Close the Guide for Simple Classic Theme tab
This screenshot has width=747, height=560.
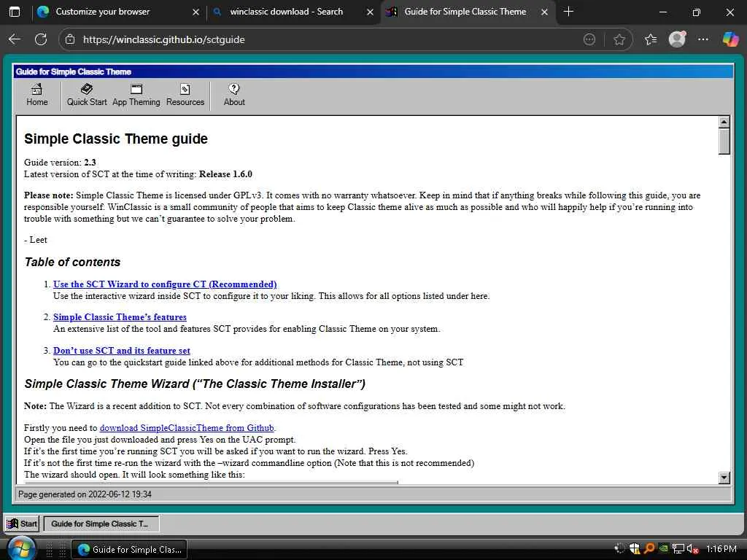point(544,12)
